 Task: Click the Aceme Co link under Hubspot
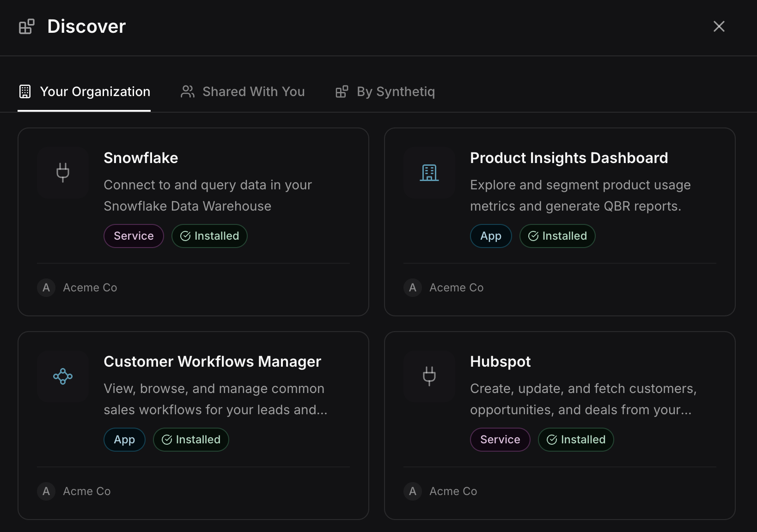[453, 491]
